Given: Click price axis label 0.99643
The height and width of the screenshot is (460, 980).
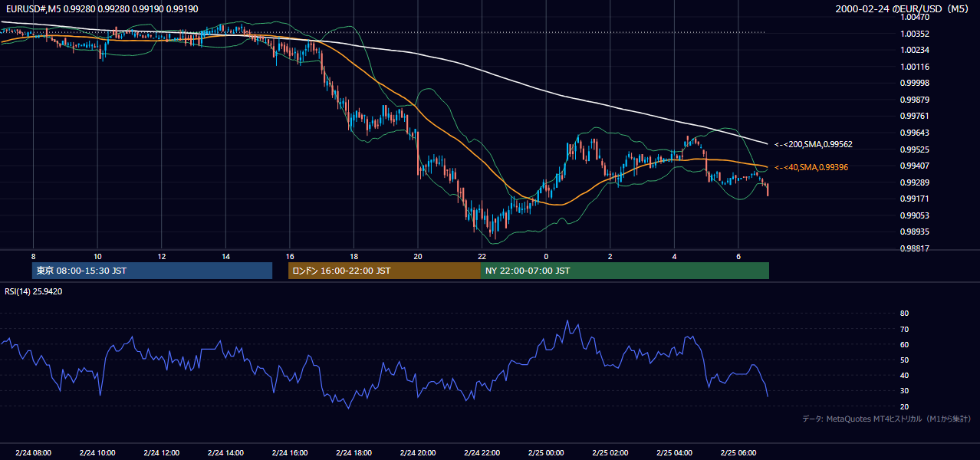Looking at the screenshot, I should tap(916, 133).
